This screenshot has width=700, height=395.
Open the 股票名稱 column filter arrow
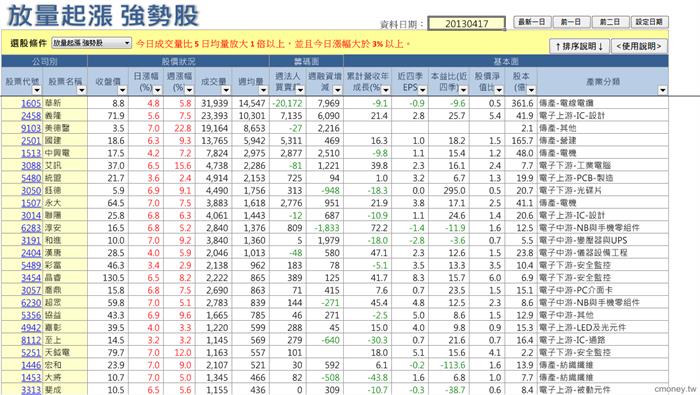point(81,90)
